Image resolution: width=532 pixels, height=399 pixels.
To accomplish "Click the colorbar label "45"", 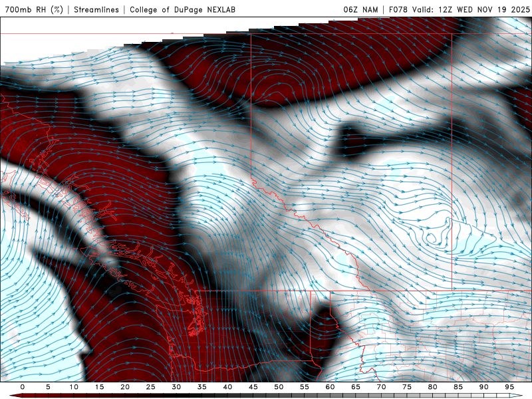I will pyautogui.click(x=253, y=387).
